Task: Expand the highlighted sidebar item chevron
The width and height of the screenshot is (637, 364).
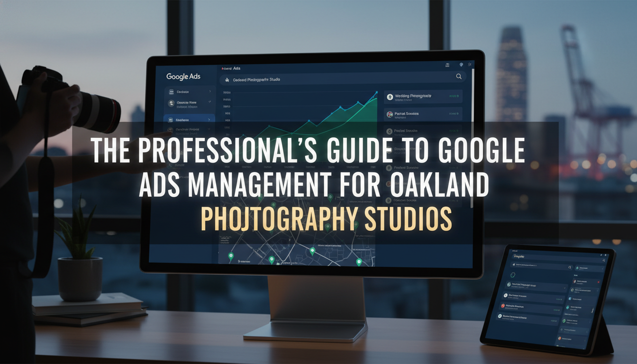Action: pos(209,120)
